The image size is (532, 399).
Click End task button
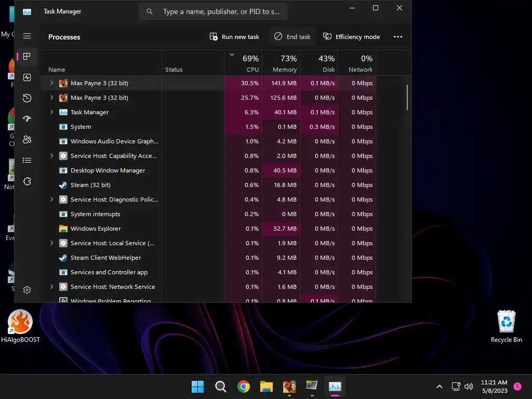pyautogui.click(x=292, y=37)
